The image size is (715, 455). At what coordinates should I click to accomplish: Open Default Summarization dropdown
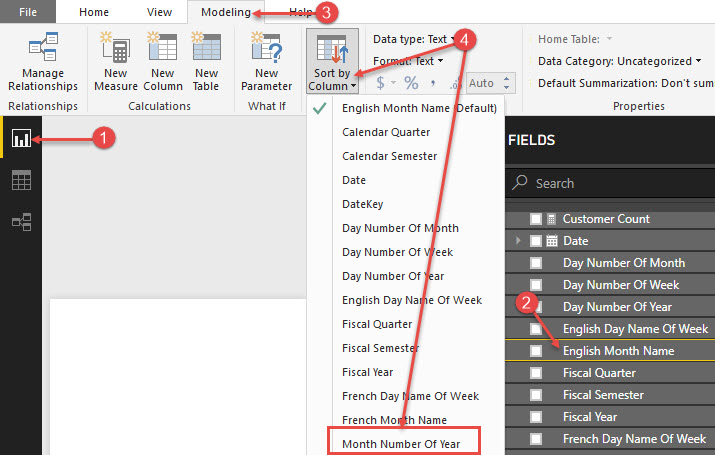click(x=626, y=83)
